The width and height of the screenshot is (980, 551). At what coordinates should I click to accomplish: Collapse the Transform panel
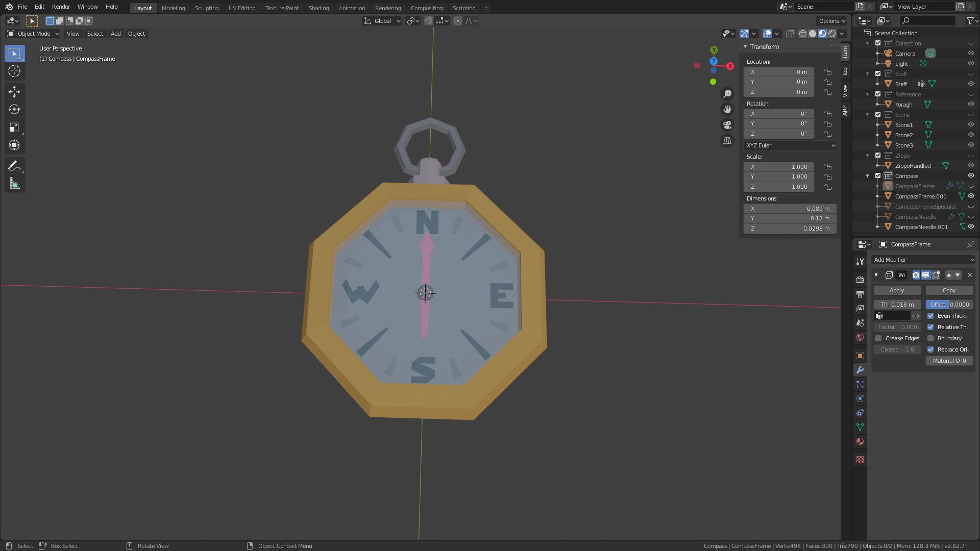click(764, 47)
